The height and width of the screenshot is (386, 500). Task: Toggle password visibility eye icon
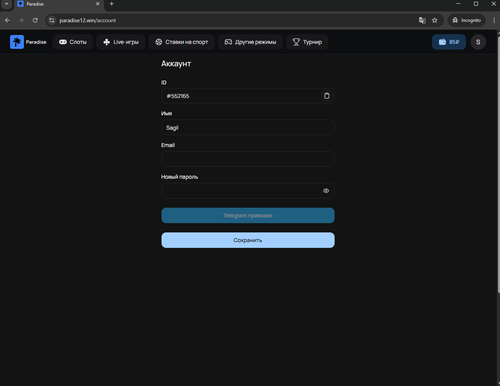tap(326, 191)
